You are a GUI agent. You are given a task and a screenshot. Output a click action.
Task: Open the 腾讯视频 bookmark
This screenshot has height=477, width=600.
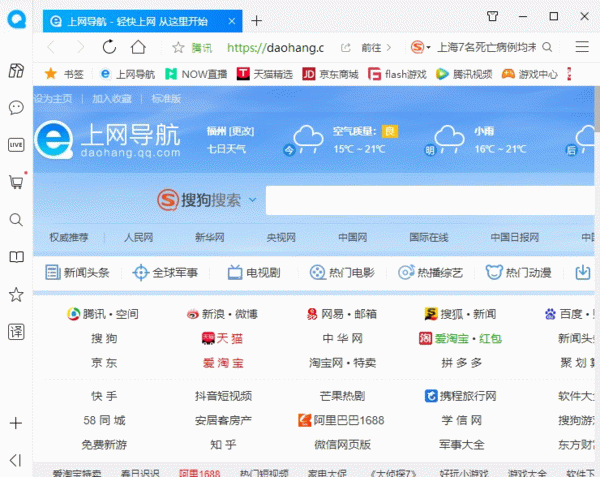tap(464, 74)
